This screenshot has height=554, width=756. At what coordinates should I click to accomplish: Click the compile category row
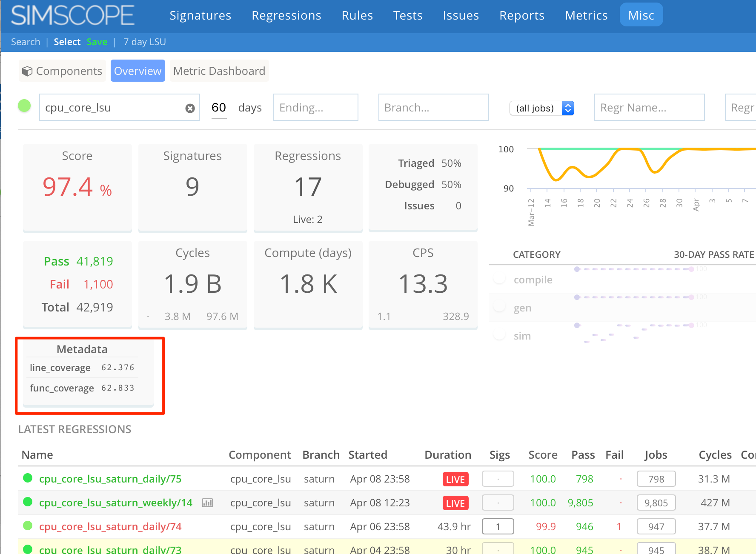[x=622, y=280]
